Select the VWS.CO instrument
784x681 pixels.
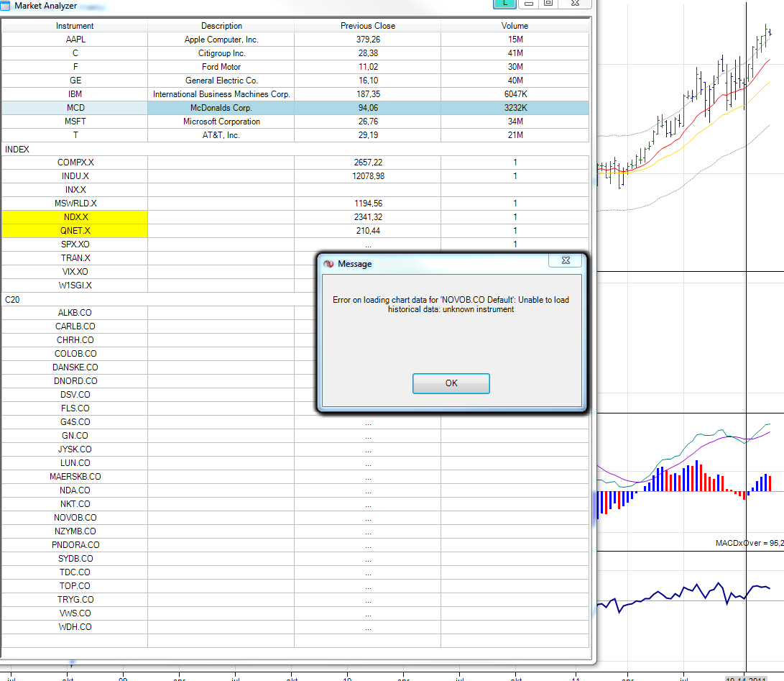(75, 613)
